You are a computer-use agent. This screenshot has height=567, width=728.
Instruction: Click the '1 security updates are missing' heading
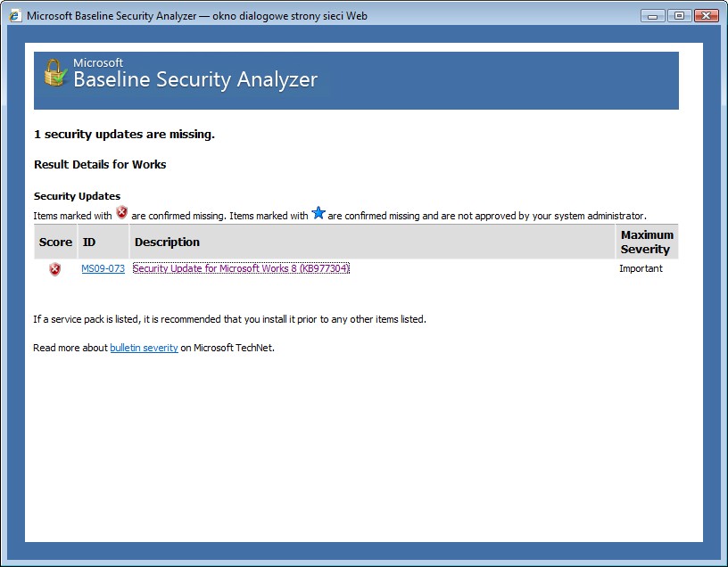point(124,134)
